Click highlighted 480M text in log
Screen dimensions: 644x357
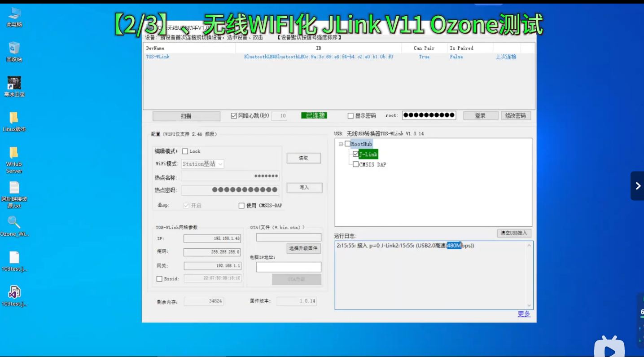pyautogui.click(x=454, y=246)
